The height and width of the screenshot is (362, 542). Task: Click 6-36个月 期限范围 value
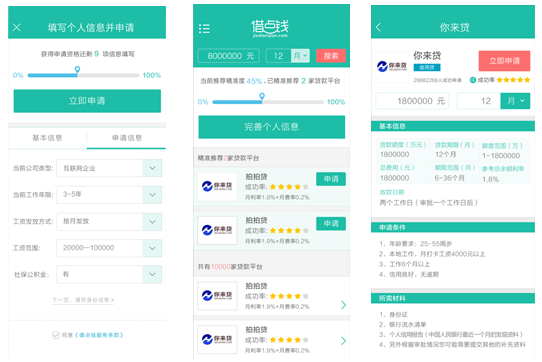449,178
